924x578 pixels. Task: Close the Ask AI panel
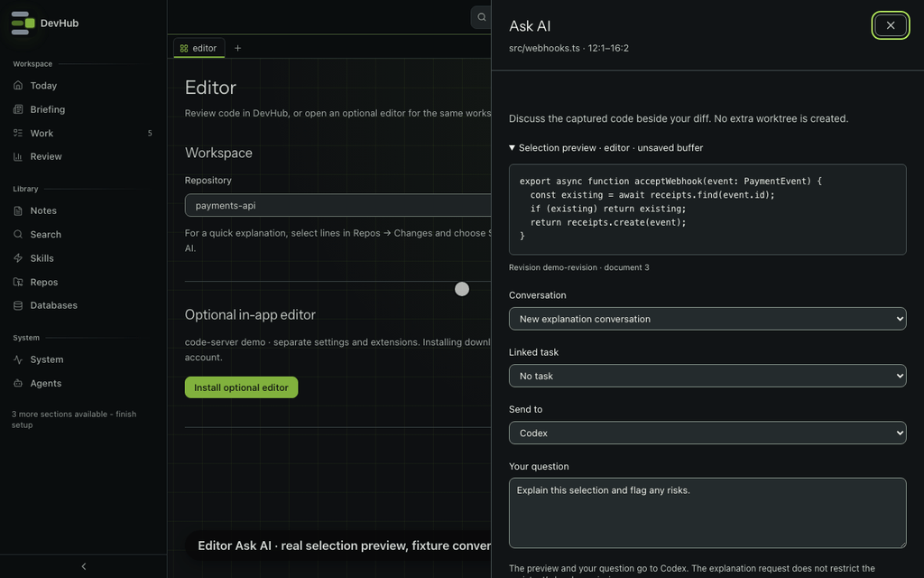pos(891,25)
